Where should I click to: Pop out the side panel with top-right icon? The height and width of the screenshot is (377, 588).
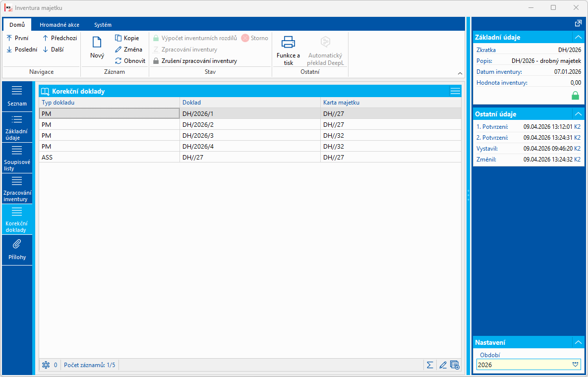click(x=578, y=23)
